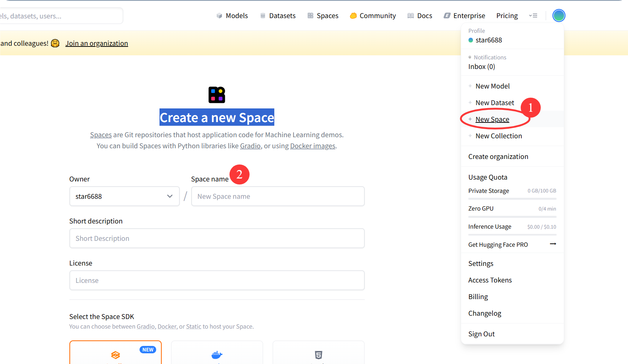Select the Gradio SDK card
This screenshot has width=628, height=364.
(x=116, y=353)
